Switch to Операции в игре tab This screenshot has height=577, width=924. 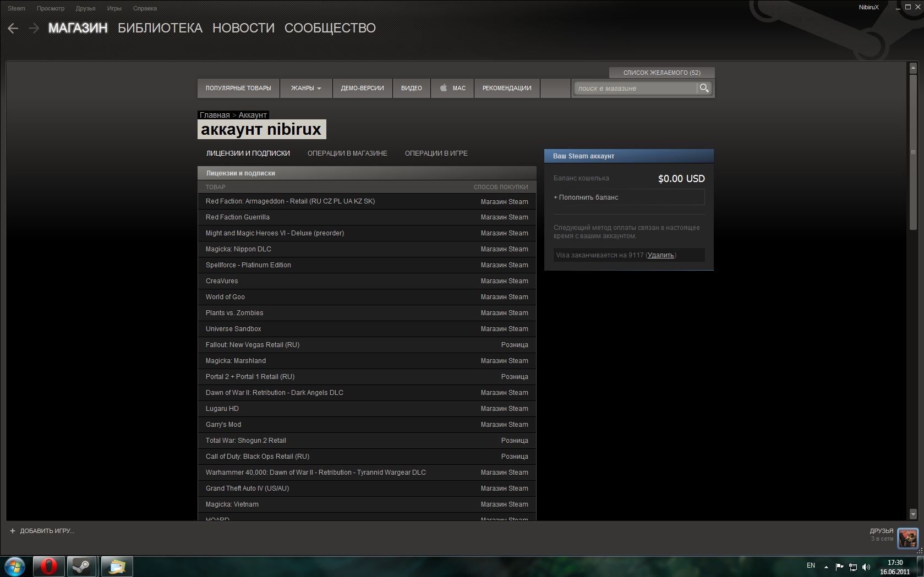pos(436,153)
